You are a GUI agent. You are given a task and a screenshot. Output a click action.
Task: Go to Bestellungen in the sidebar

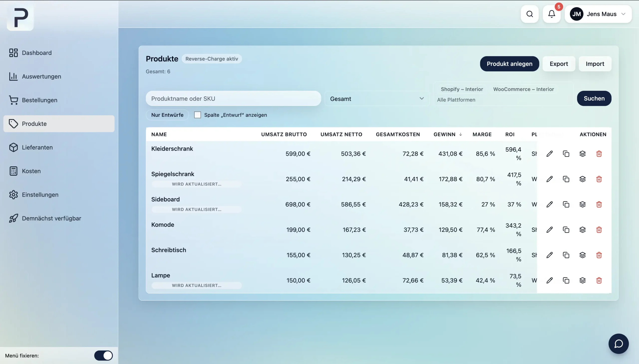[39, 100]
